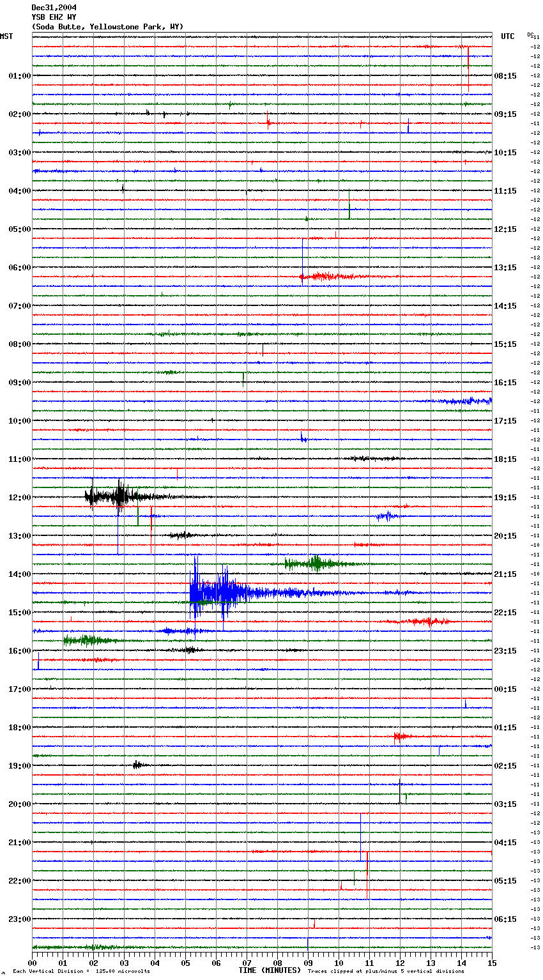Click the 23:15 UTC time label

click(505, 650)
